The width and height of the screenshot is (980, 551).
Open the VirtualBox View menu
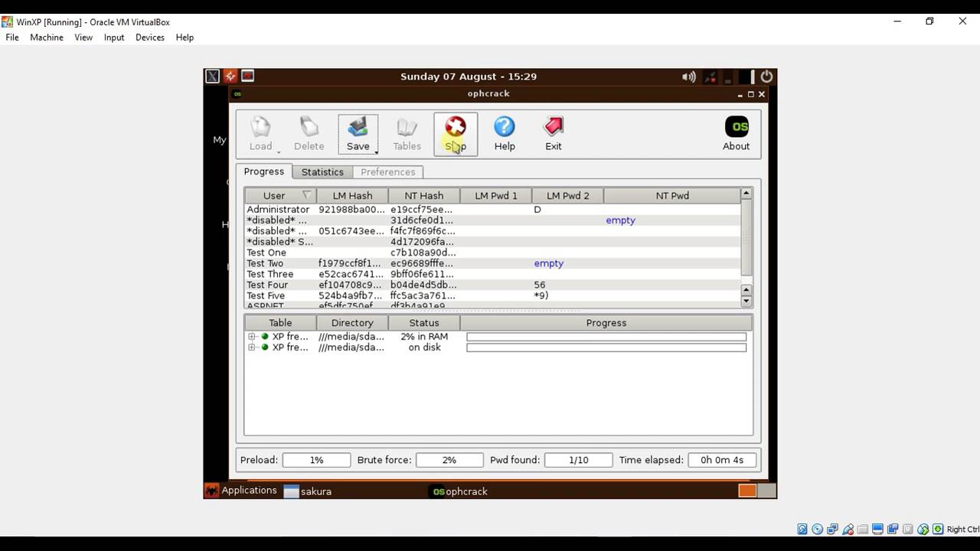[83, 37]
